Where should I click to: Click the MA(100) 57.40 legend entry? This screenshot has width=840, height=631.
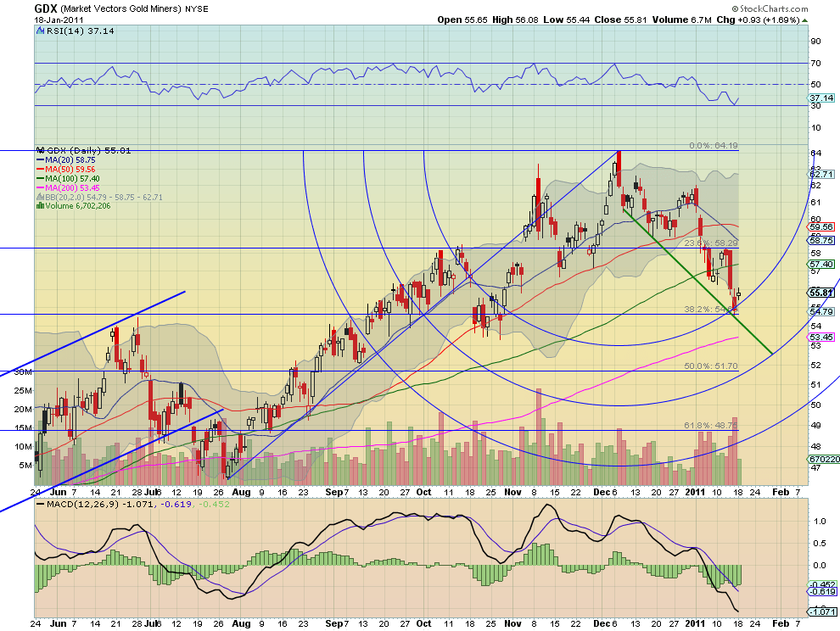pyautogui.click(x=72, y=178)
